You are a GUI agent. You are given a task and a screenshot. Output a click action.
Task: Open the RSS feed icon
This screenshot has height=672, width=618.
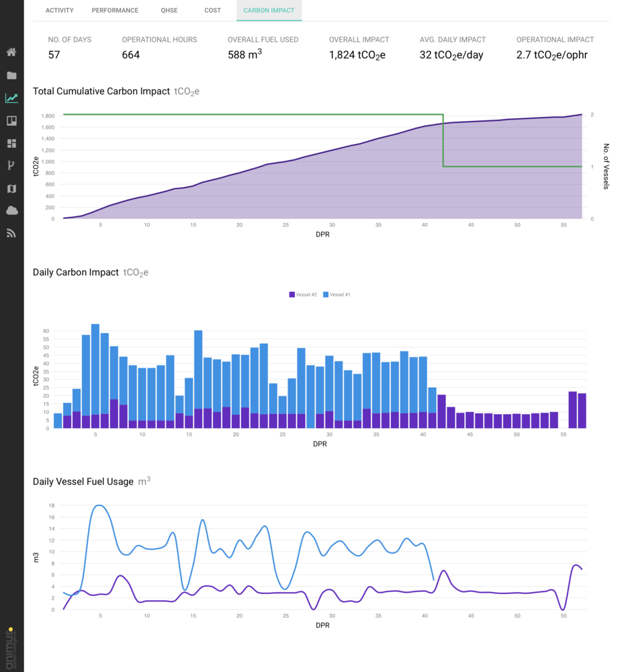(x=11, y=234)
